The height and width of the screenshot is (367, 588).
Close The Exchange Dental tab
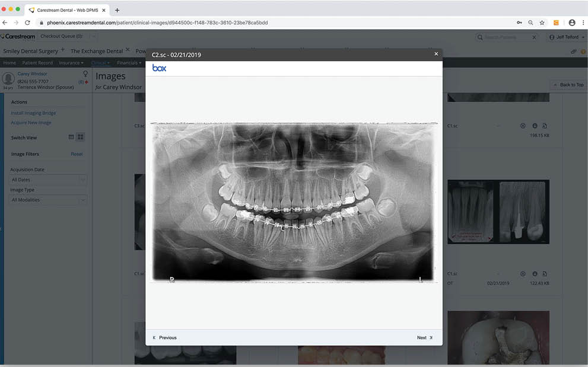point(128,50)
